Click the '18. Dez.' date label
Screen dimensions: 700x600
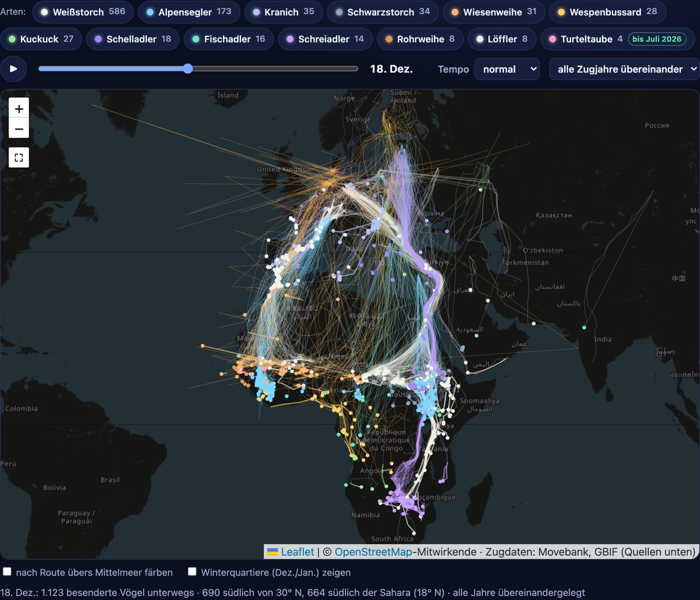coord(391,69)
